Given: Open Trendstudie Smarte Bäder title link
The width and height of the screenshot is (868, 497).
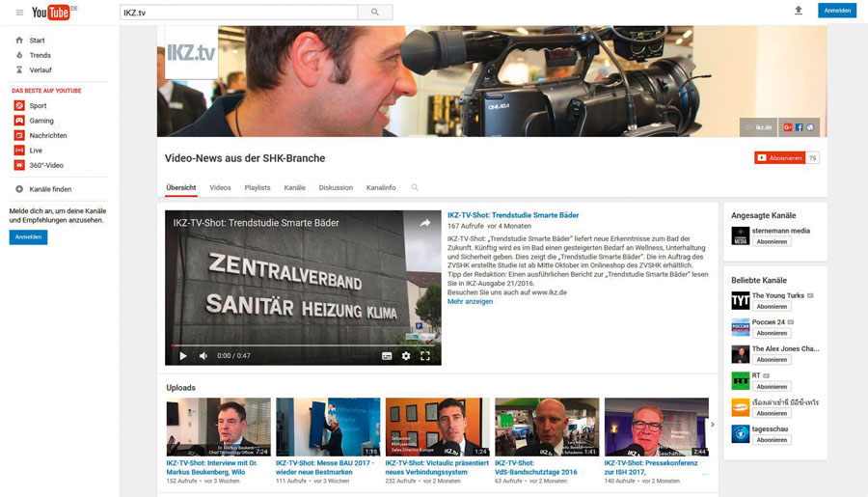Looking at the screenshot, I should pyautogui.click(x=513, y=215).
